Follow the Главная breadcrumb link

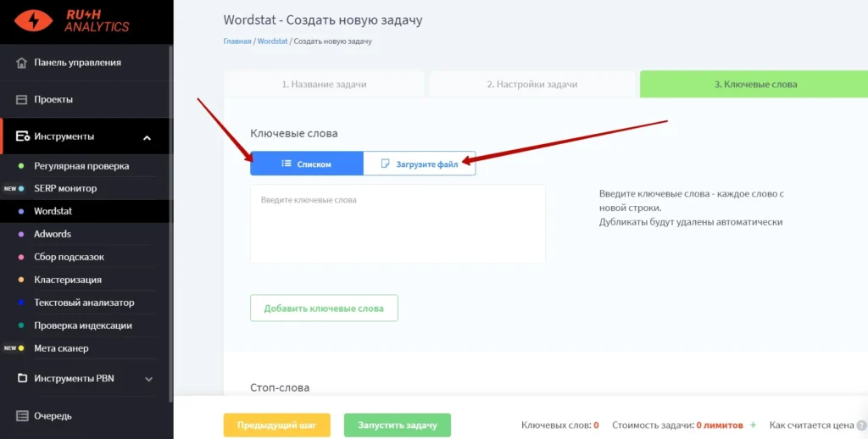pyautogui.click(x=237, y=42)
